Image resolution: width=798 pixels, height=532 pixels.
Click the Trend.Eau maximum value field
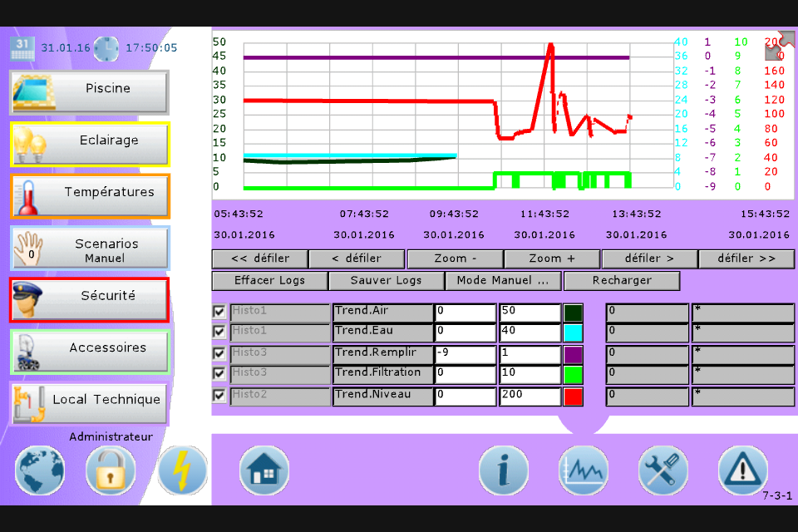tap(530, 332)
